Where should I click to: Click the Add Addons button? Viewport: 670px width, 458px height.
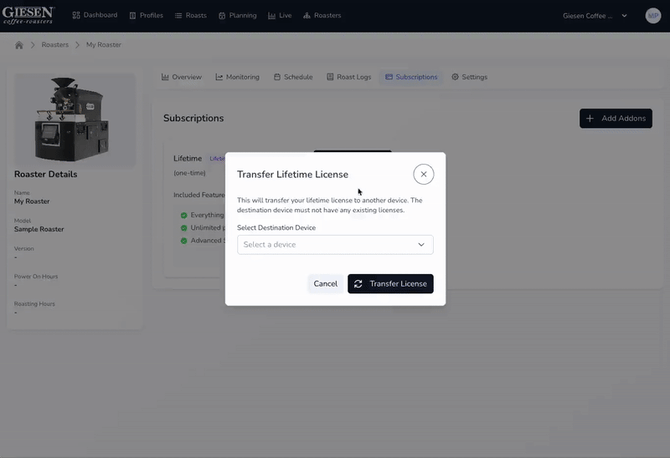[x=615, y=118]
